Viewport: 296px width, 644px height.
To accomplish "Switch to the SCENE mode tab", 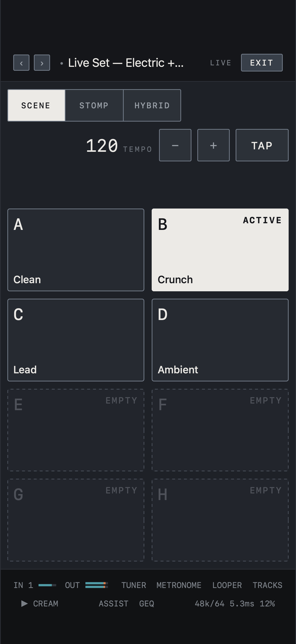I will point(37,106).
